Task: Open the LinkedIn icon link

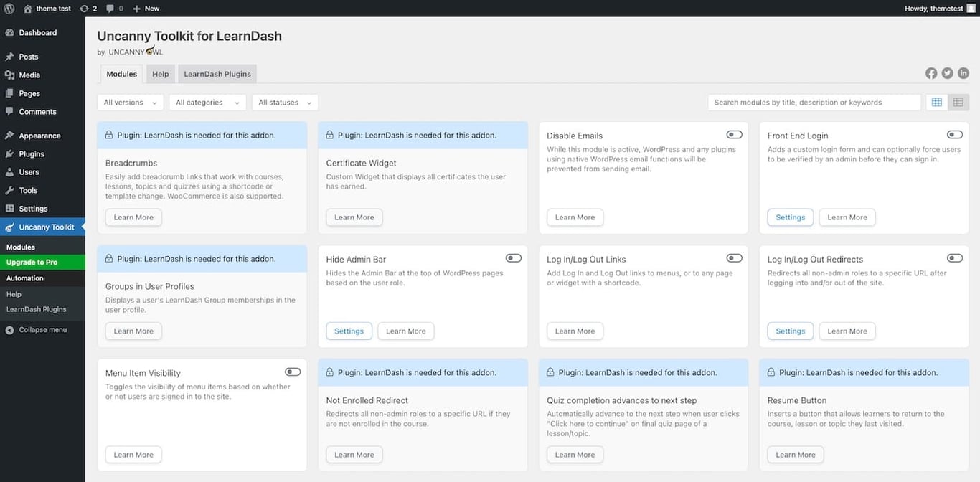Action: (x=963, y=73)
